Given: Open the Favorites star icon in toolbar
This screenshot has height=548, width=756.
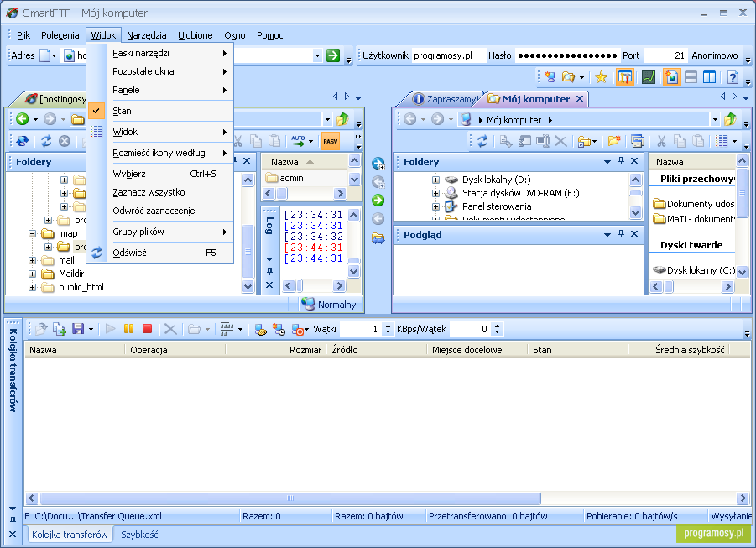Looking at the screenshot, I should pos(601,77).
